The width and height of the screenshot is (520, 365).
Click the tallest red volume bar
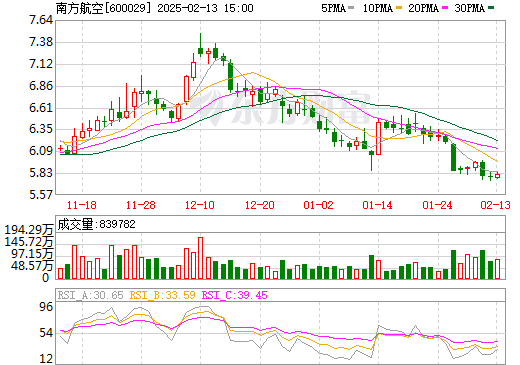200,258
